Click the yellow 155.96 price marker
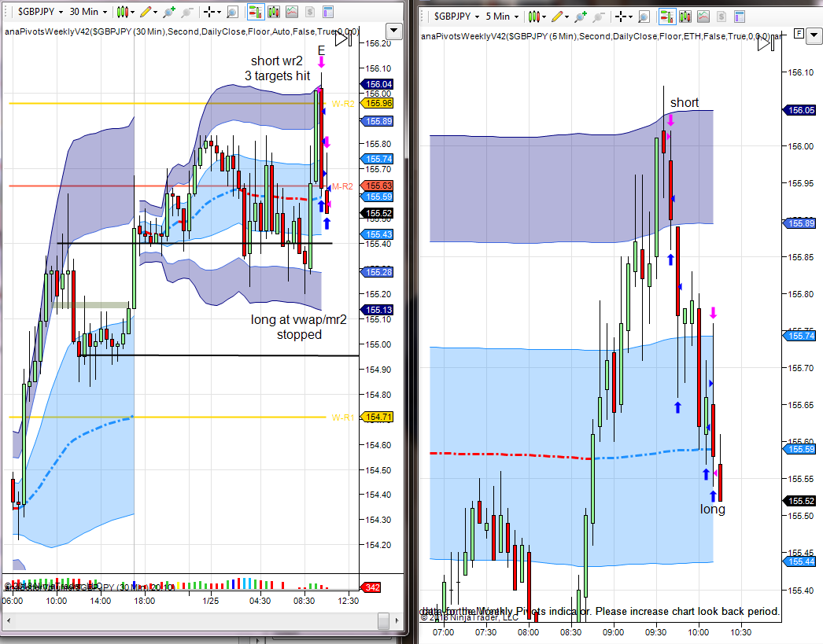Viewport: 823px width, 644px height. click(378, 103)
